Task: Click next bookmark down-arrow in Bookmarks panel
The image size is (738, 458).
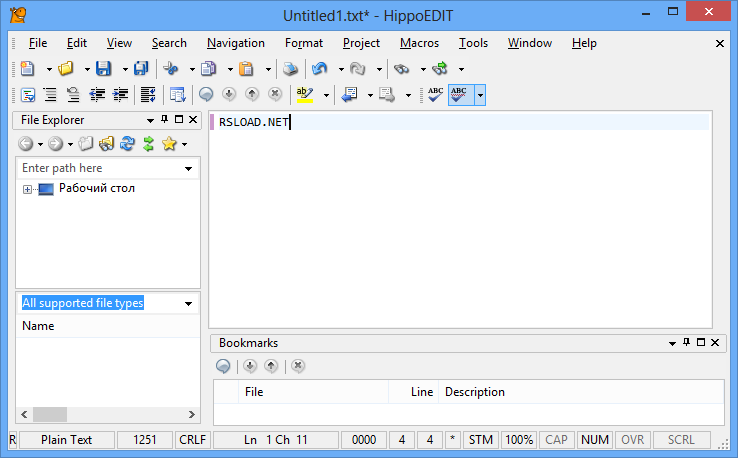Action: [x=250, y=366]
